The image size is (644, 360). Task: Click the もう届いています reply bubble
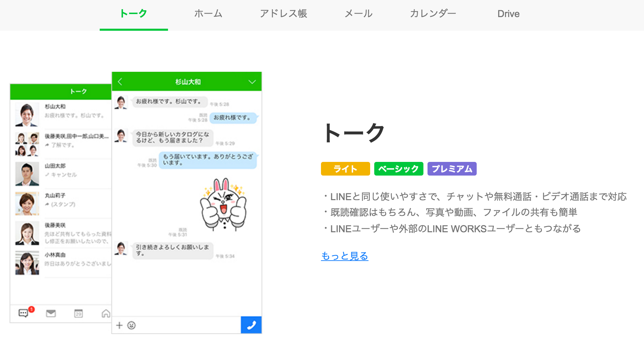208,160
